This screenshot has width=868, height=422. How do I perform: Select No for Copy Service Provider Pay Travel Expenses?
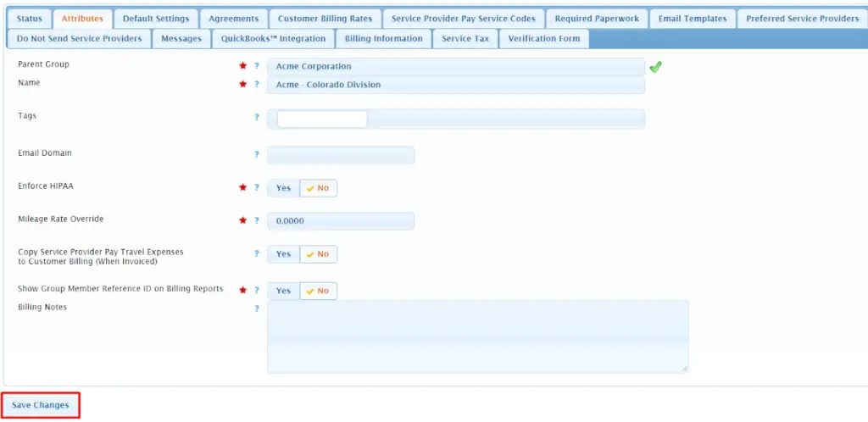[x=319, y=254]
